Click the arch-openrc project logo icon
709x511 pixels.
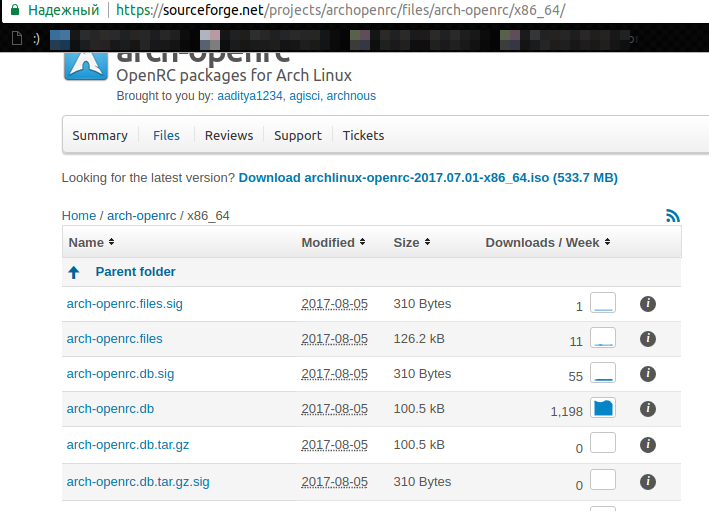pyautogui.click(x=86, y=66)
